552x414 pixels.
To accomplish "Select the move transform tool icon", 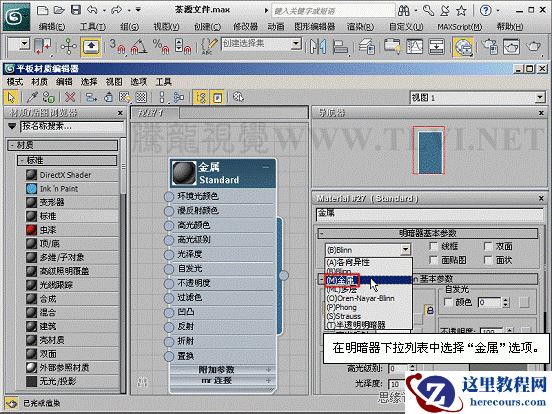I will coord(68,46).
